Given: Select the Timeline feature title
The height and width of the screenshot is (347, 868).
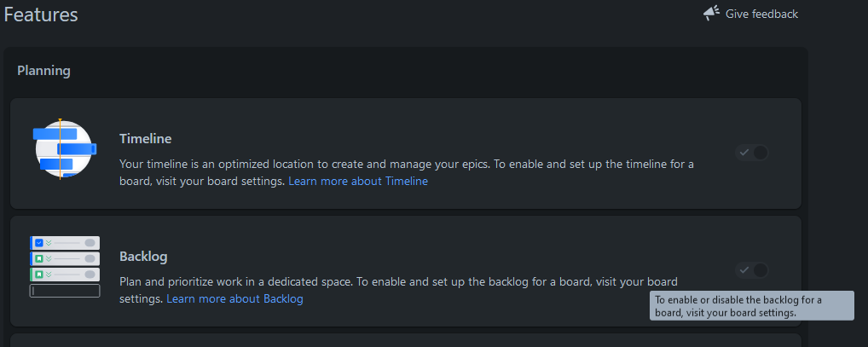Looking at the screenshot, I should click(x=146, y=139).
